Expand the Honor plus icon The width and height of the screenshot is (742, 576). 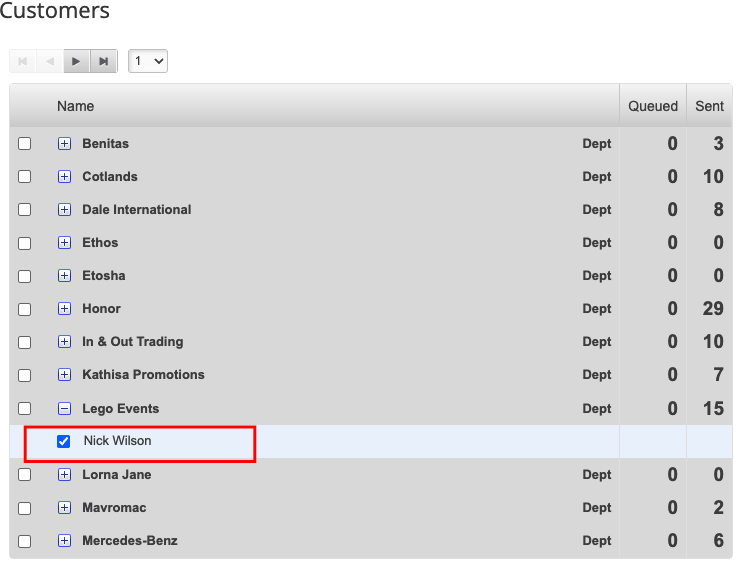pyautogui.click(x=64, y=309)
